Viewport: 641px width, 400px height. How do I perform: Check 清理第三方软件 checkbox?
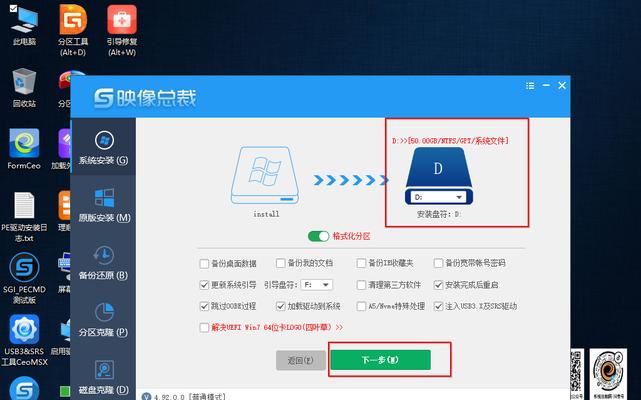coord(361,285)
